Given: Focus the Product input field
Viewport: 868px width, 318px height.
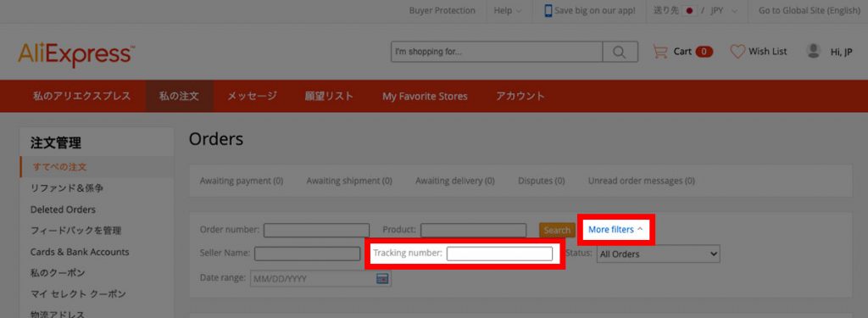Looking at the screenshot, I should tap(473, 230).
